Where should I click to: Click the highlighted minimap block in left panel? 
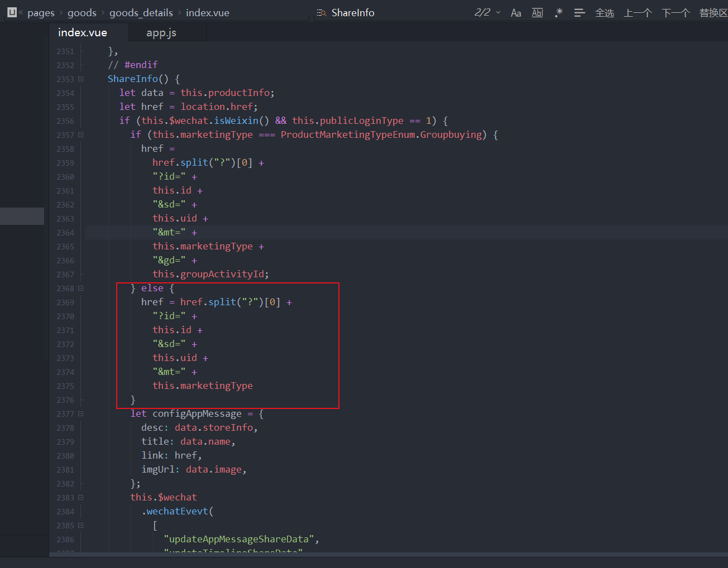click(x=22, y=216)
